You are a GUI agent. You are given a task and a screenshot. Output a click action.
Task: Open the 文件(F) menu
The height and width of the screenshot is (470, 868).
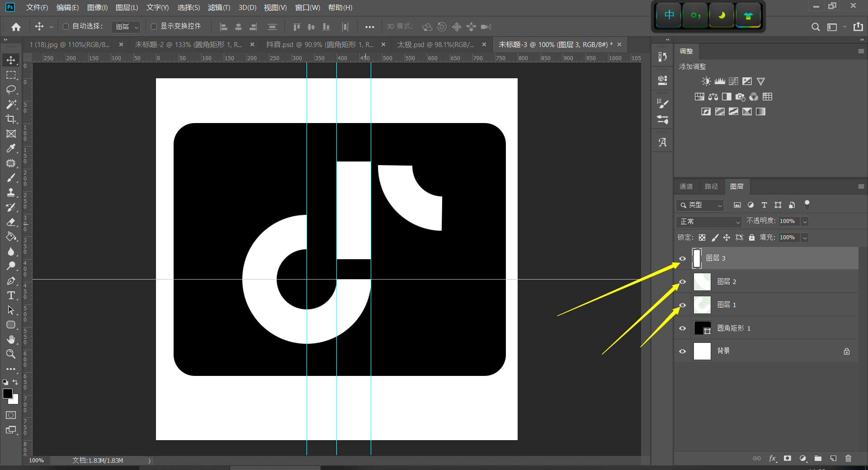pyautogui.click(x=37, y=8)
